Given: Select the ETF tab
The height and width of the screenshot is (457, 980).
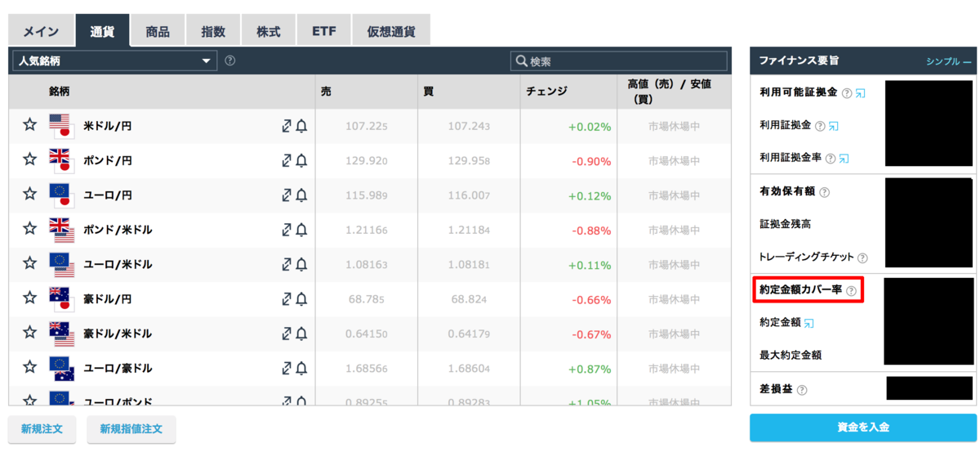Looking at the screenshot, I should coord(323,32).
